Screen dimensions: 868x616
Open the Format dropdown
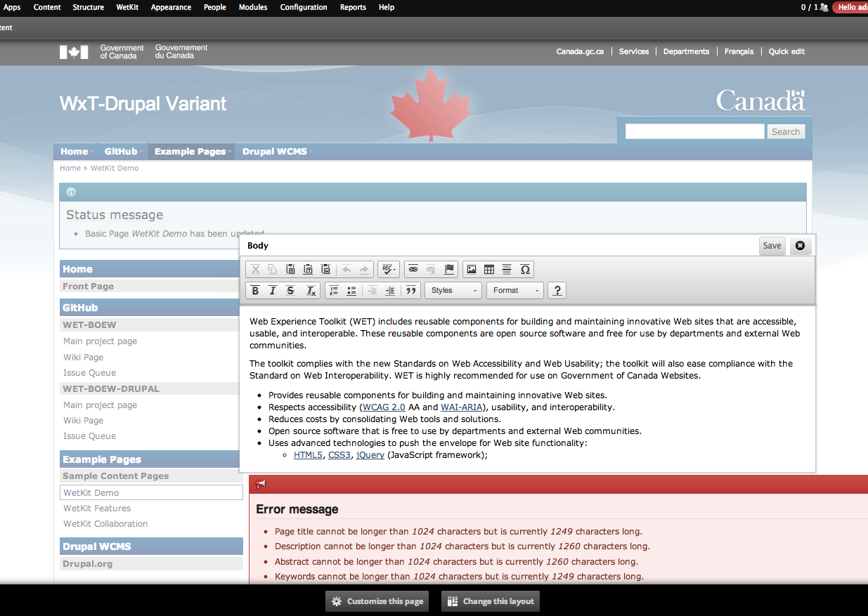click(515, 290)
